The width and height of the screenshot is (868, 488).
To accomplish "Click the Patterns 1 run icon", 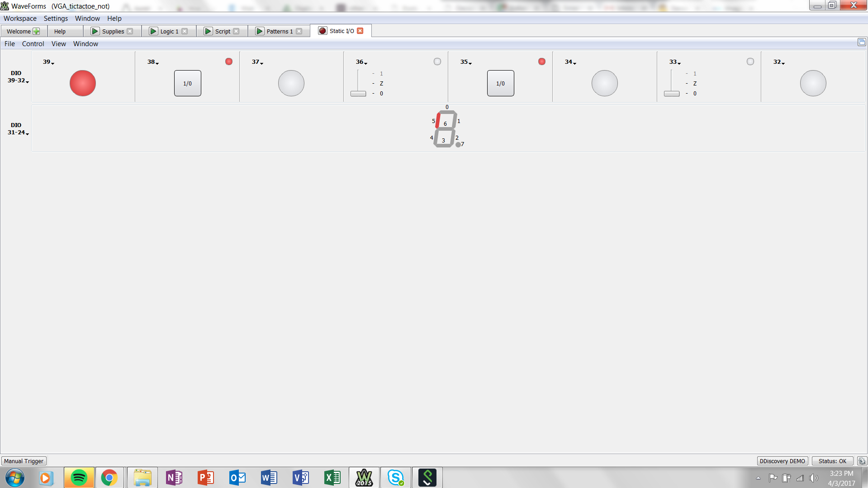I will (x=260, y=31).
